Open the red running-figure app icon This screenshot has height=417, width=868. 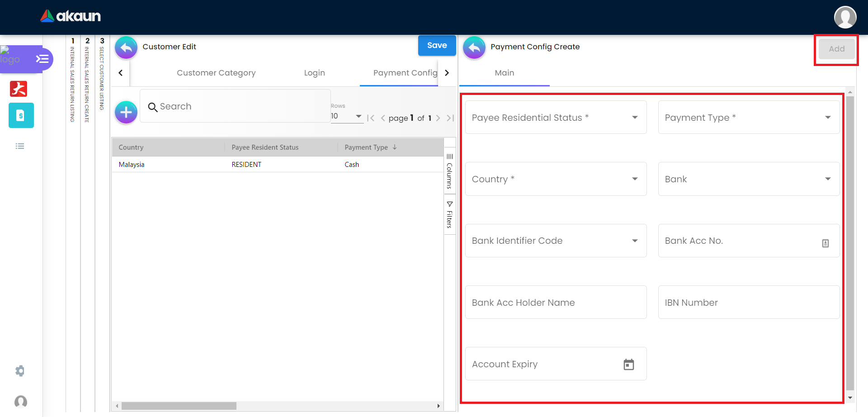pos(19,89)
